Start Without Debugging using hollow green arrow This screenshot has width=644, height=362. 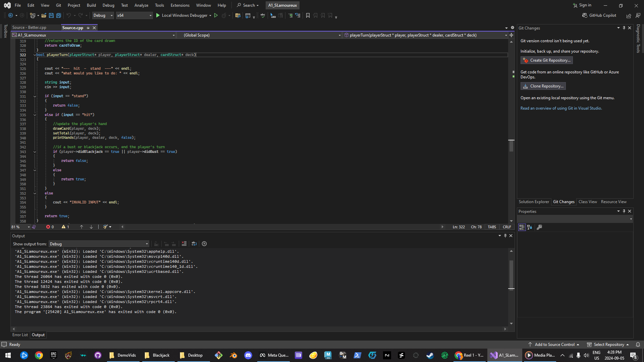pyautogui.click(x=216, y=15)
